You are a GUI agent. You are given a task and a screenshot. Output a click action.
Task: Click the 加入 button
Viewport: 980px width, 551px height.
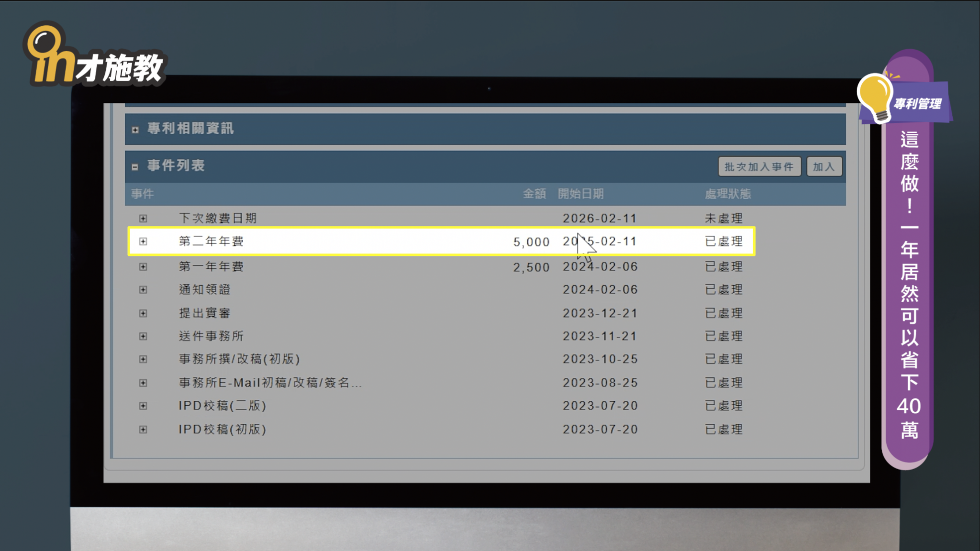click(x=824, y=166)
